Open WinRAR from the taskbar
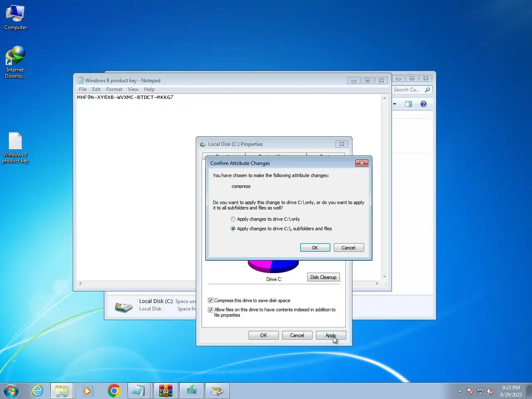 (165, 391)
